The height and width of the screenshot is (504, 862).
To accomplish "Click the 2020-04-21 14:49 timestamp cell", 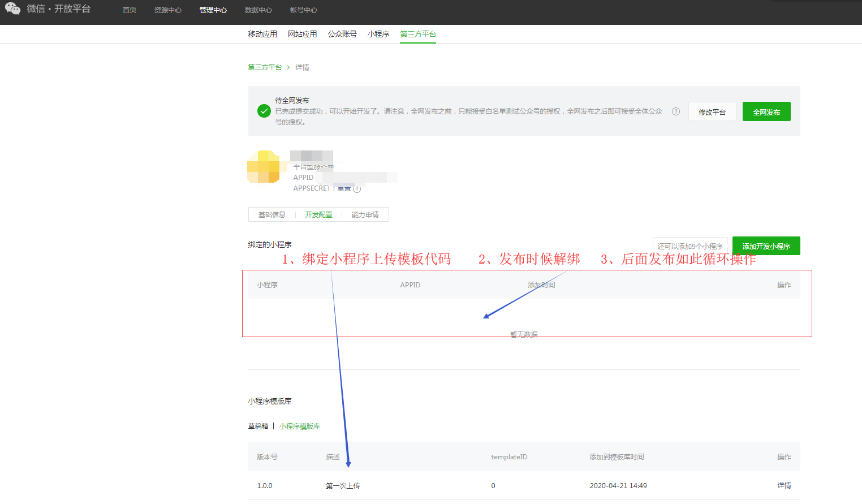I will click(618, 486).
